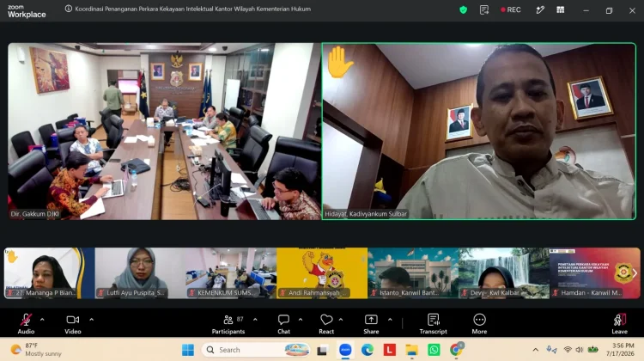Select the KEMENKUM SUMS thumbnail
The image size is (644, 361).
231,273
